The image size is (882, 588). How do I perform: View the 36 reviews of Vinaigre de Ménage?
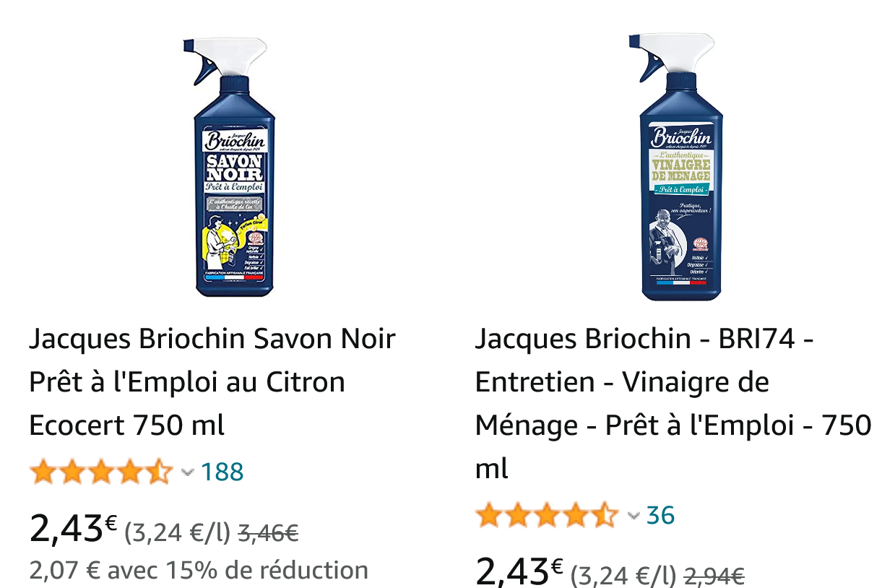coord(661,516)
